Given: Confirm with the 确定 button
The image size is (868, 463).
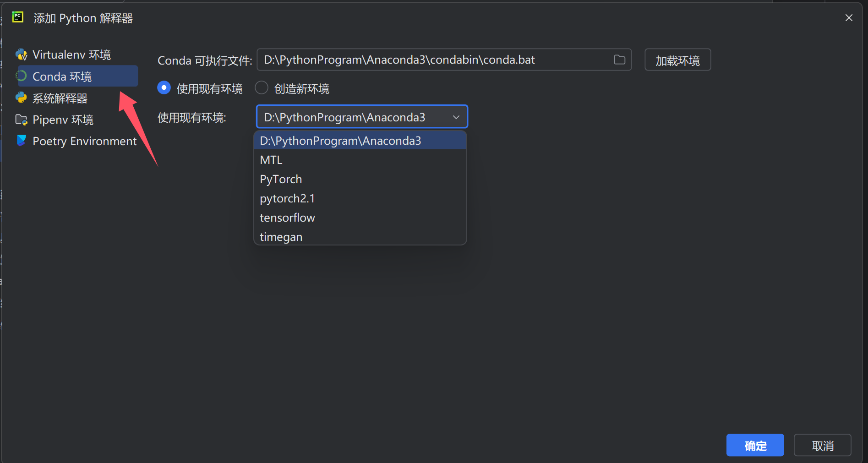Looking at the screenshot, I should pos(755,445).
